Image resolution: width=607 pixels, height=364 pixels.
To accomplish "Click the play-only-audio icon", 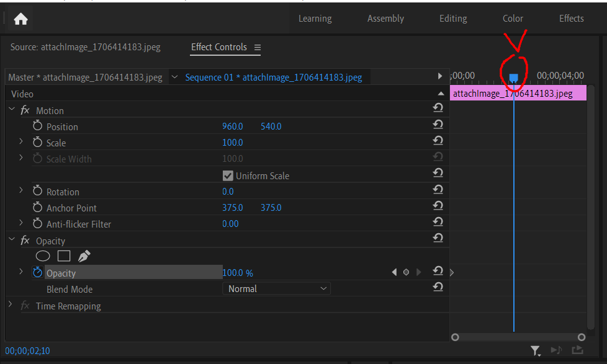I will coord(556,350).
